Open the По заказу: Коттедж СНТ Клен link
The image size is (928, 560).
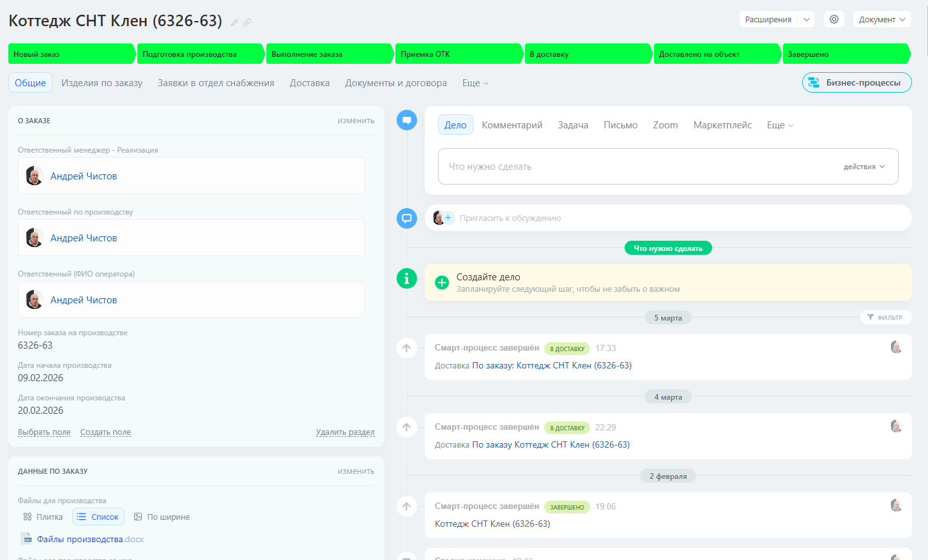(x=551, y=365)
